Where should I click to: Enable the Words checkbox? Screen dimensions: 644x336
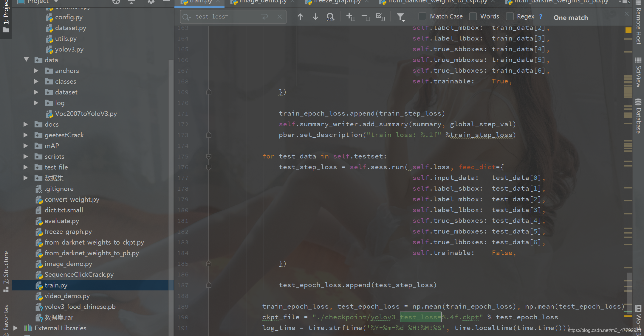click(473, 16)
